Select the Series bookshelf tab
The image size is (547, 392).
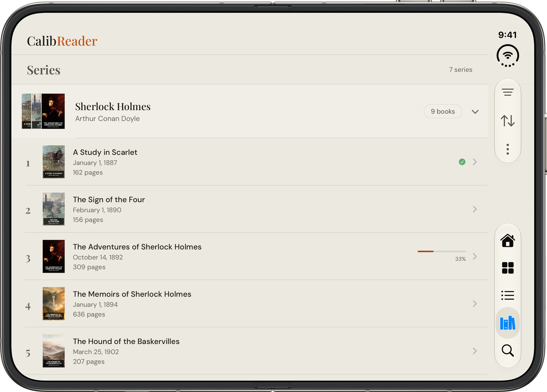pyautogui.click(x=507, y=323)
